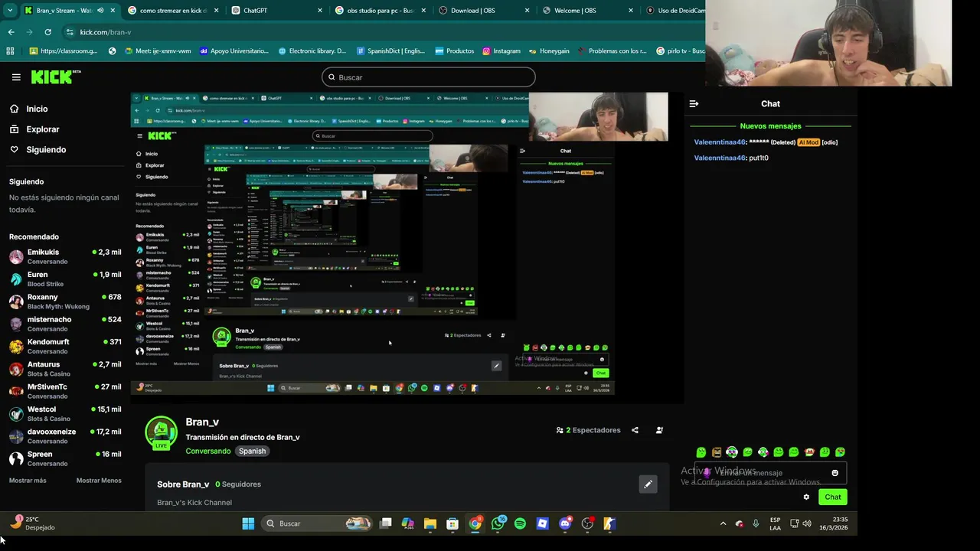
Task: Click the Enviar un mensaje chat input
Action: (770, 473)
